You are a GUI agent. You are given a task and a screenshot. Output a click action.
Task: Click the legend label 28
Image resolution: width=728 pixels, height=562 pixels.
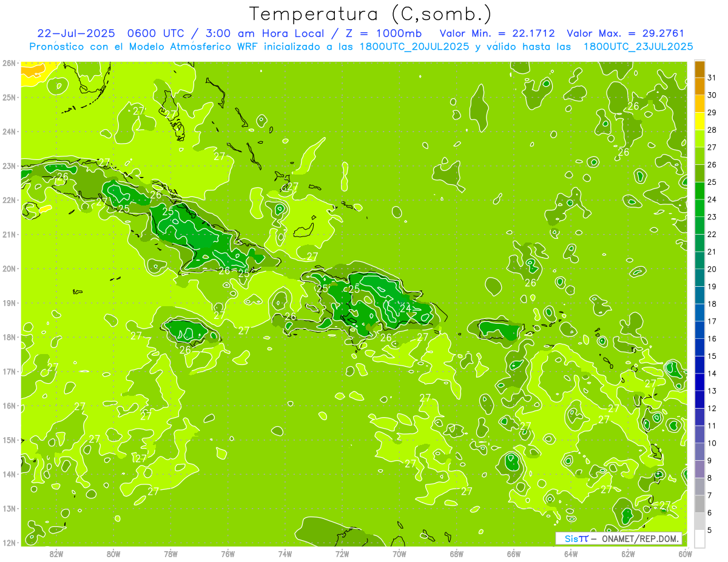pyautogui.click(x=712, y=130)
